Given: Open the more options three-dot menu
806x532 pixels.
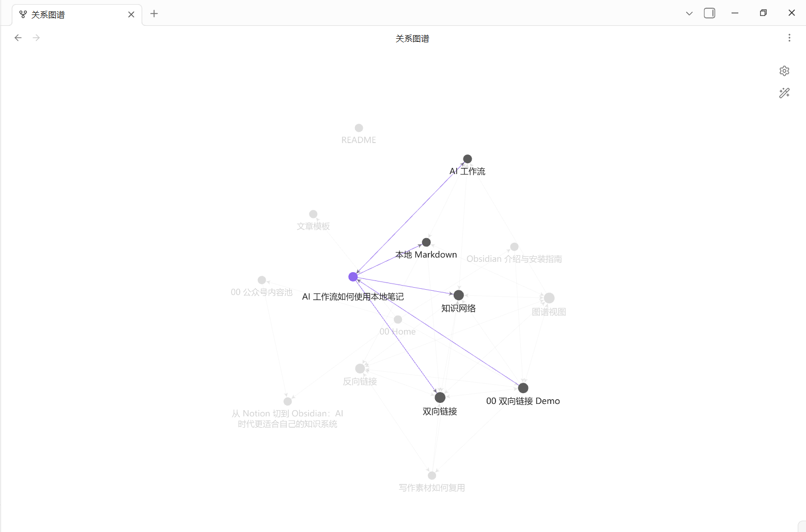Looking at the screenshot, I should point(789,38).
